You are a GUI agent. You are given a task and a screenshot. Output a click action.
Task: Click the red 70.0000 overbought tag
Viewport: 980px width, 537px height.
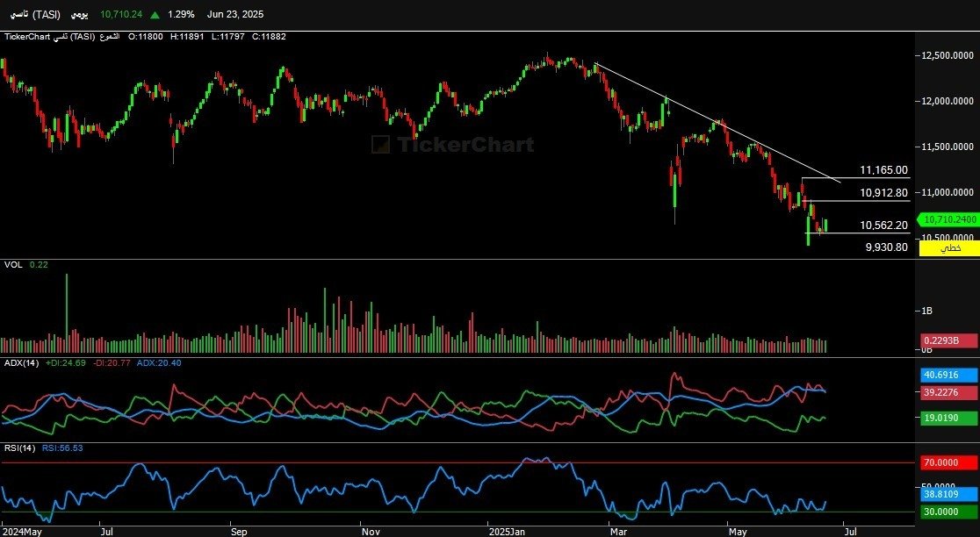click(948, 462)
